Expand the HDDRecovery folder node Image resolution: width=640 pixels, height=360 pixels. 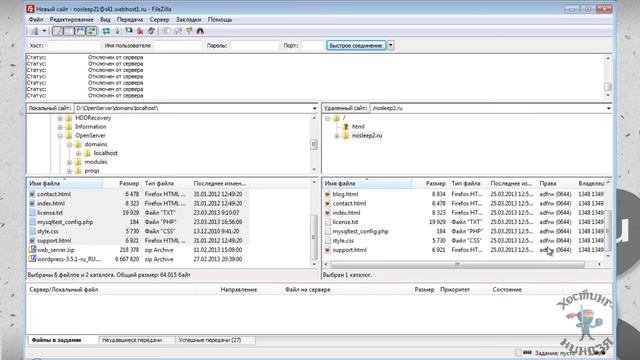coord(60,118)
